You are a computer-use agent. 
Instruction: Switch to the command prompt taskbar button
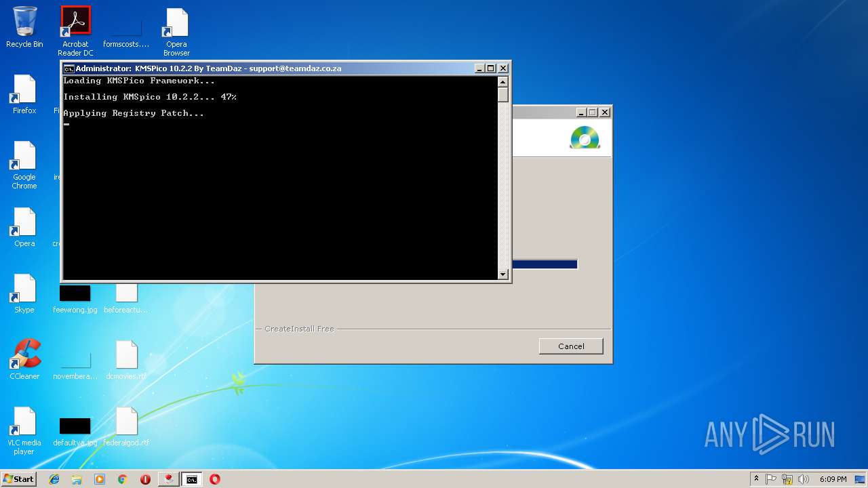[x=192, y=479]
